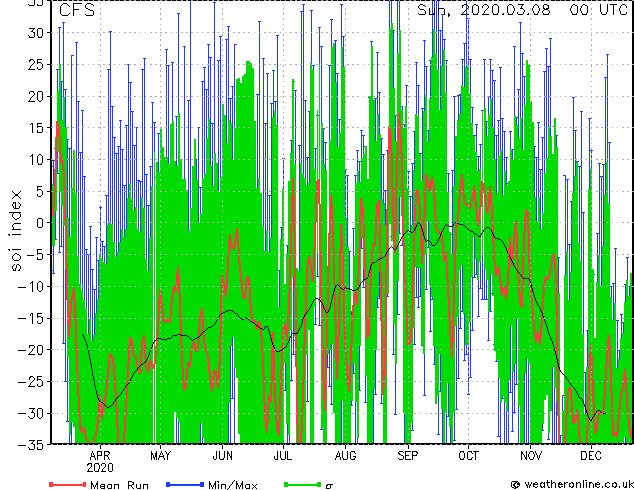Image resolution: width=634 pixels, height=490 pixels.
Task: Click the red Mean Run legend line
Action: coord(68,484)
